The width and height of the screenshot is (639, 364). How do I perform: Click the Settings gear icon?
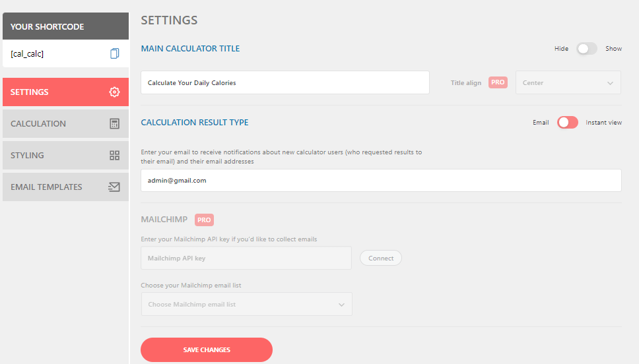[x=114, y=92]
